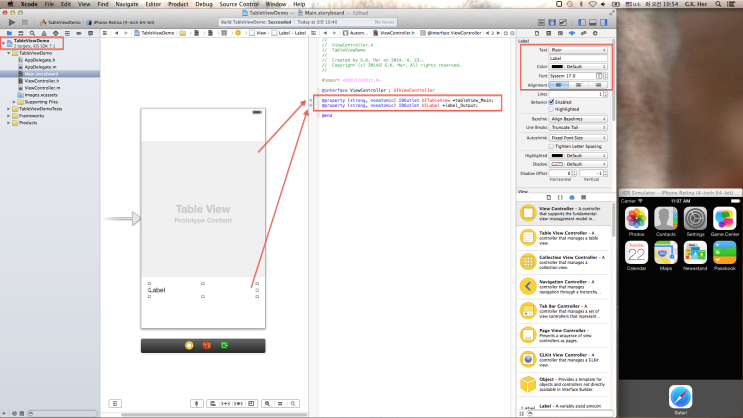Open the Attributes inspector
The width and height of the screenshot is (743, 418).
(572, 33)
